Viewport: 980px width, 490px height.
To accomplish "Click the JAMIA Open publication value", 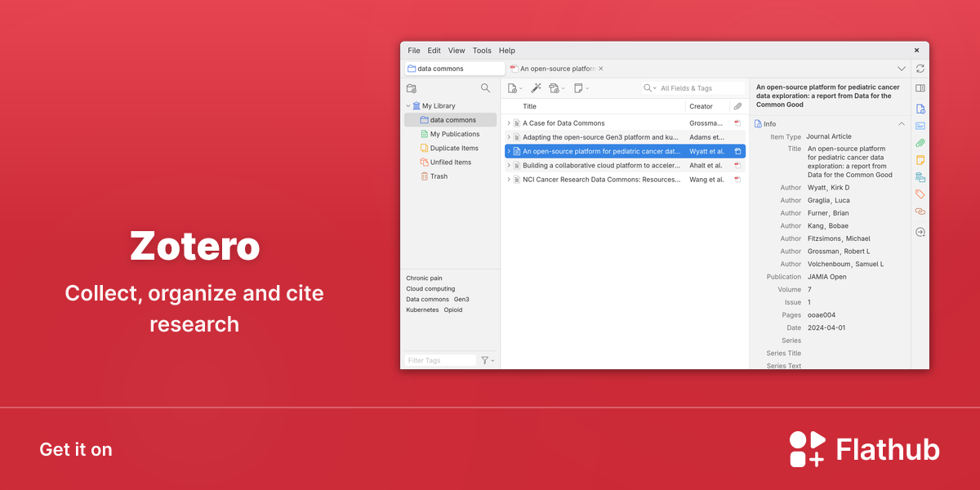I will tap(826, 277).
